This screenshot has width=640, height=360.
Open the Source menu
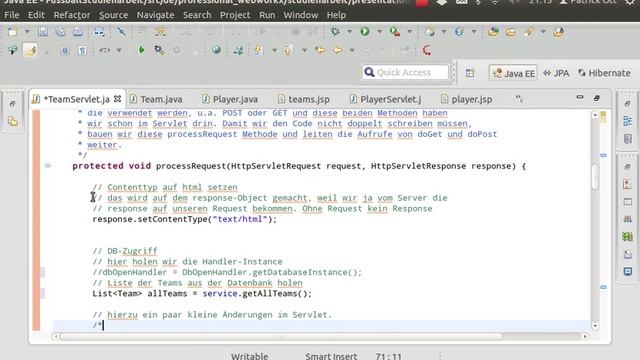[x=113, y=15]
